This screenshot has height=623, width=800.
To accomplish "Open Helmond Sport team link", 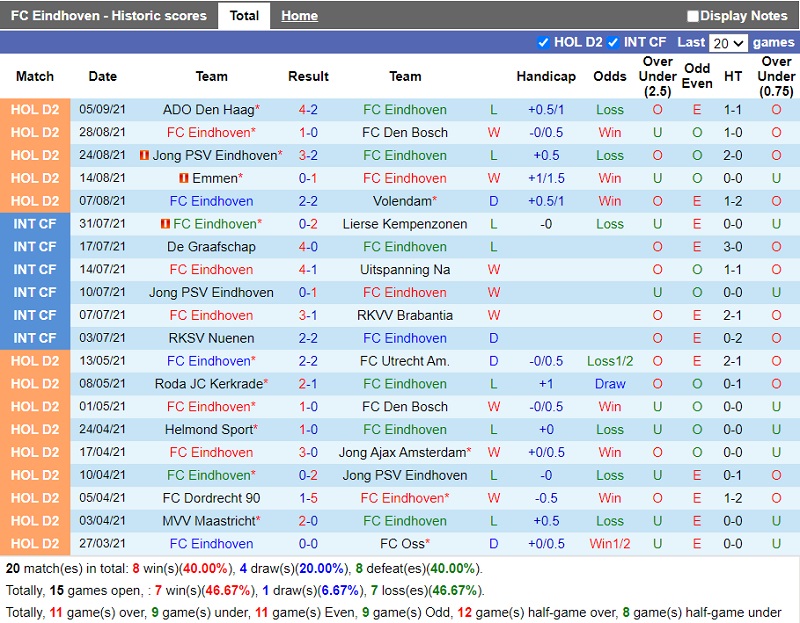I will [x=208, y=430].
